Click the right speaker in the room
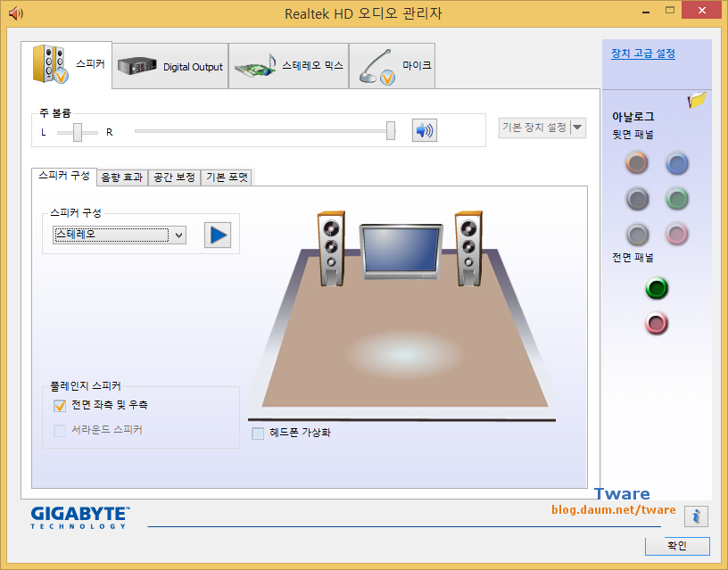Viewport: 728px width, 570px height. tap(468, 248)
